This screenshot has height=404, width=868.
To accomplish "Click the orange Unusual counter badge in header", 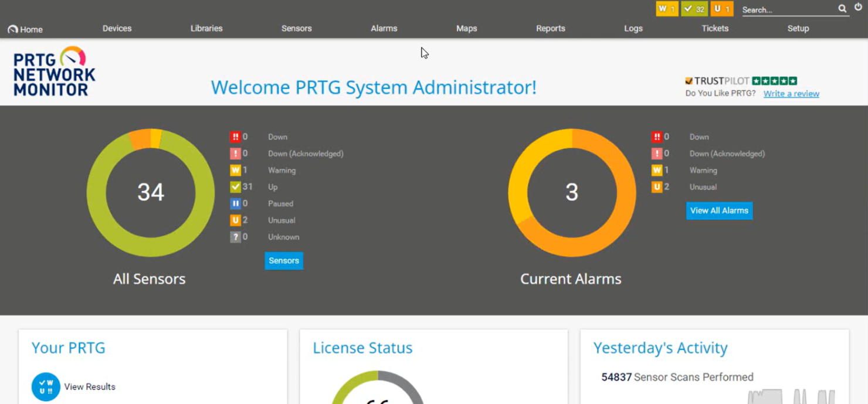I will point(721,9).
